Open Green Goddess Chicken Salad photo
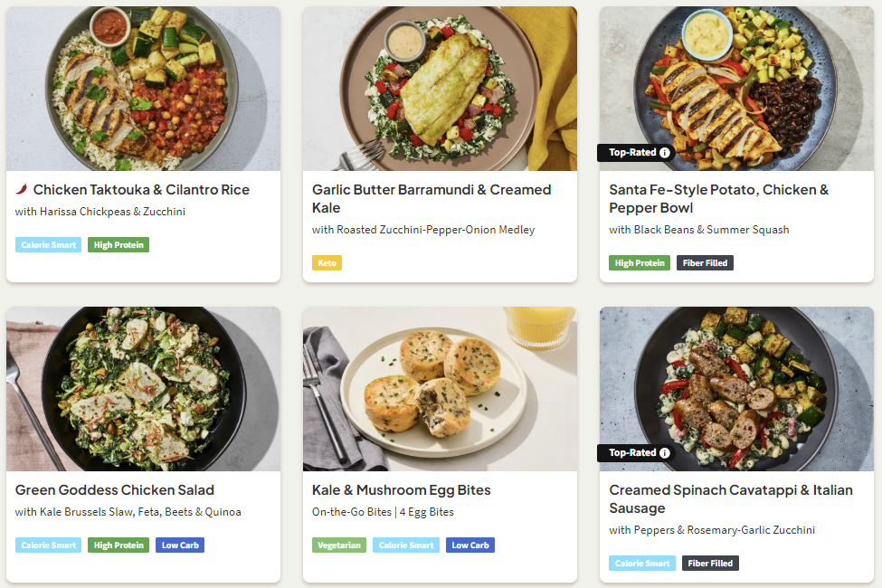Image resolution: width=882 pixels, height=588 pixels. tap(143, 388)
